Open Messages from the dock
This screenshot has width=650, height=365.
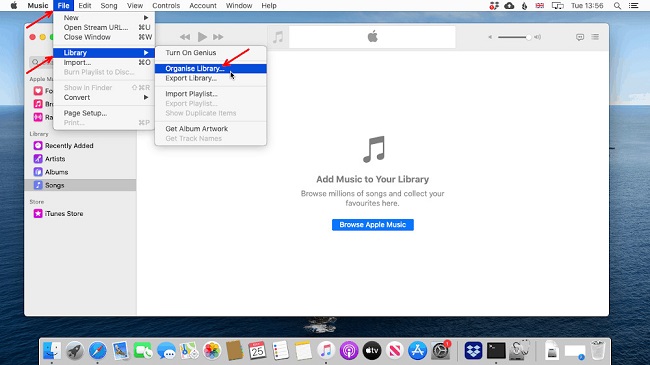click(166, 351)
